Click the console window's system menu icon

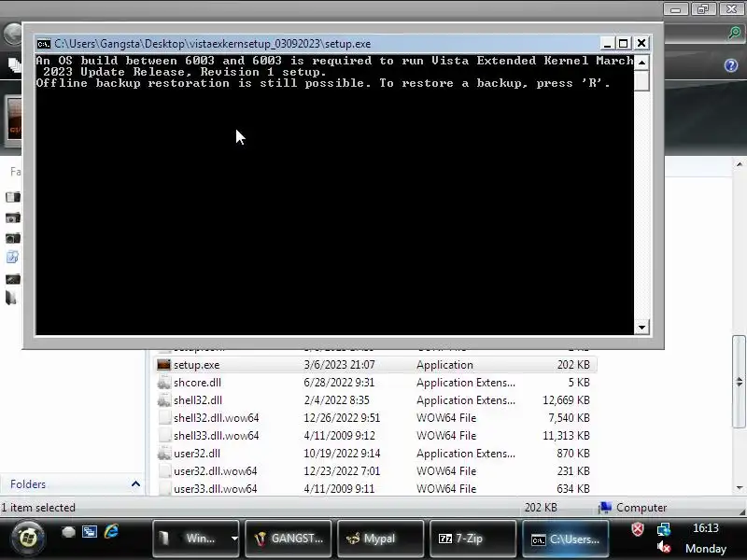[43, 44]
